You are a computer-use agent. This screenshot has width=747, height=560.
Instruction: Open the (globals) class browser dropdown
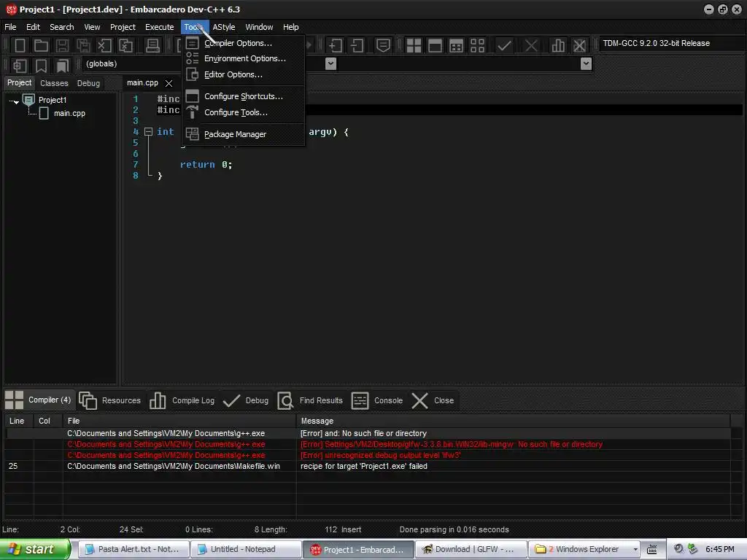[330, 64]
